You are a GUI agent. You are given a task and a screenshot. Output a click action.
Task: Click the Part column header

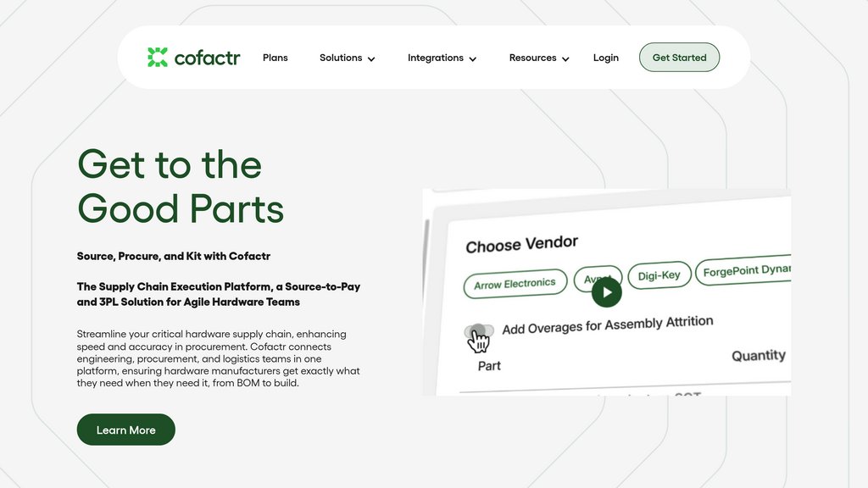pos(489,366)
